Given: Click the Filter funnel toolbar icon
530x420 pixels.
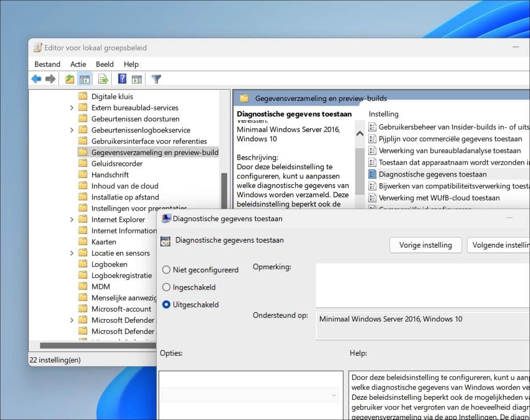Looking at the screenshot, I should 156,79.
